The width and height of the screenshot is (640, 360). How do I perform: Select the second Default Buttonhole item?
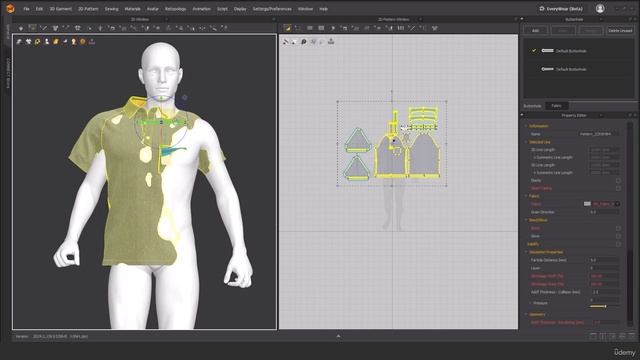(579, 69)
